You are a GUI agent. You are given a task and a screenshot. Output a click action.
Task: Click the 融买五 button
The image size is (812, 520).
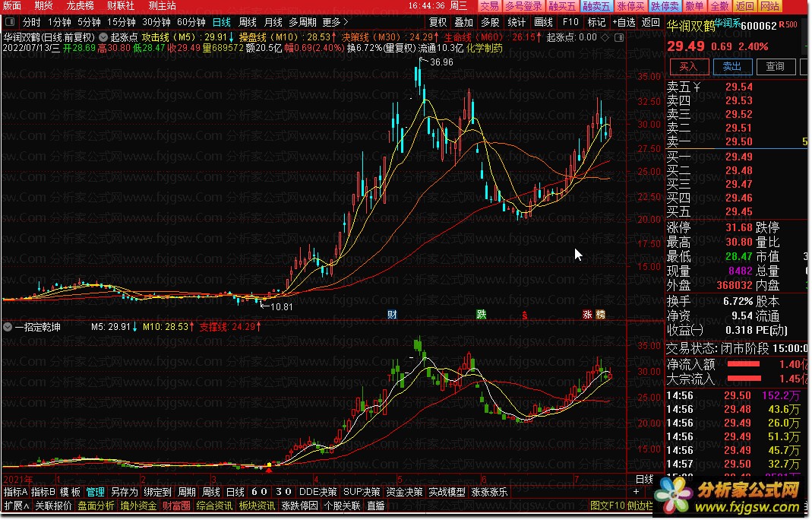pyautogui.click(x=562, y=6)
